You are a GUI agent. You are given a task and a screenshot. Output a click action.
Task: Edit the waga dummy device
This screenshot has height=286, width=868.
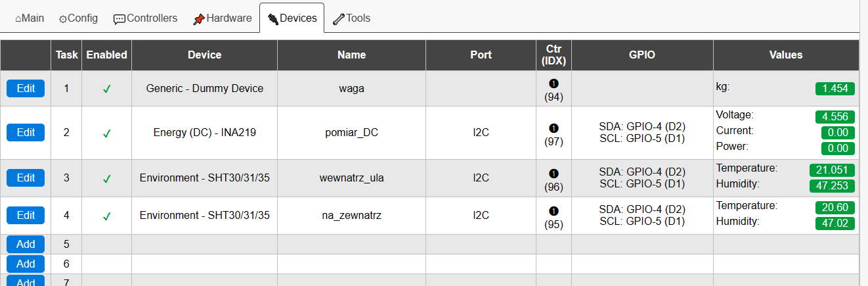(26, 88)
